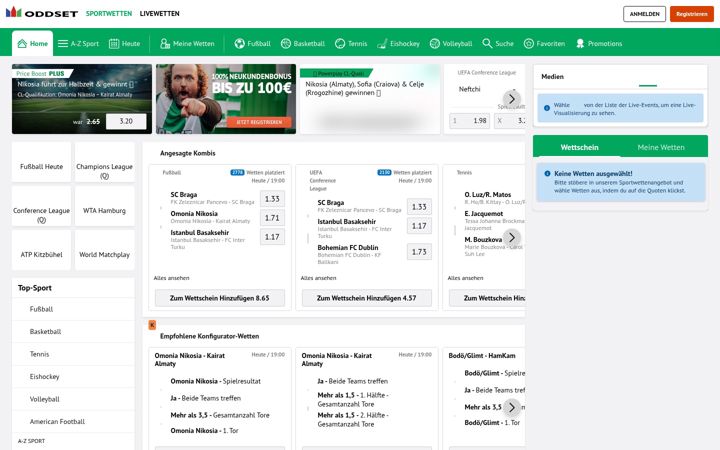The width and height of the screenshot is (720, 450).
Task: Select Eishockey in the Top-Sport list
Action: click(x=73, y=377)
